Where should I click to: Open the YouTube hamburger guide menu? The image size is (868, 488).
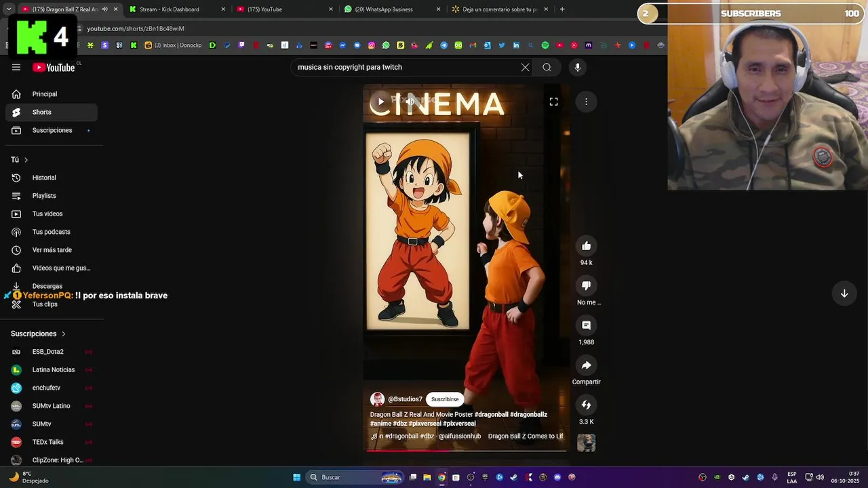click(16, 67)
